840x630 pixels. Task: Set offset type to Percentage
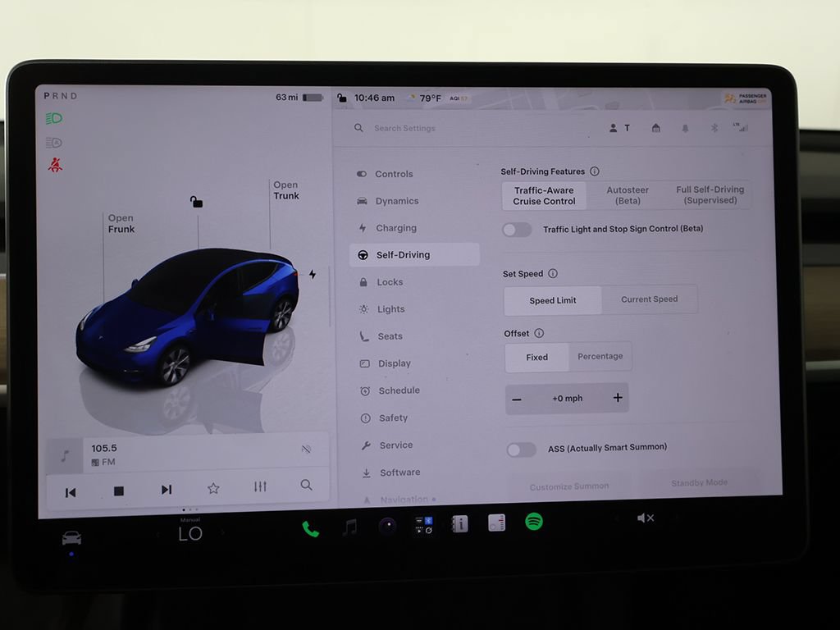tap(600, 356)
